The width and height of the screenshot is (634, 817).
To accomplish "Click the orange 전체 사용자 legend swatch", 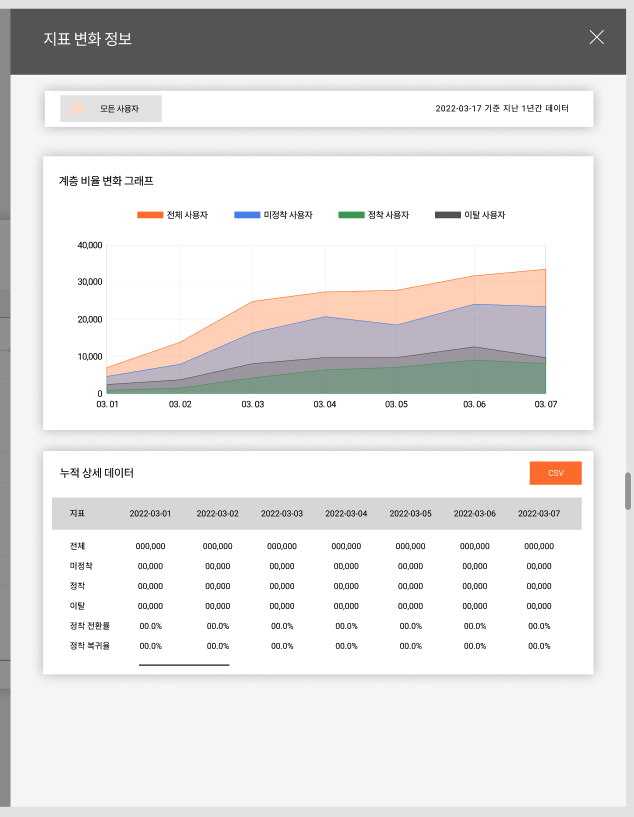I will [150, 215].
